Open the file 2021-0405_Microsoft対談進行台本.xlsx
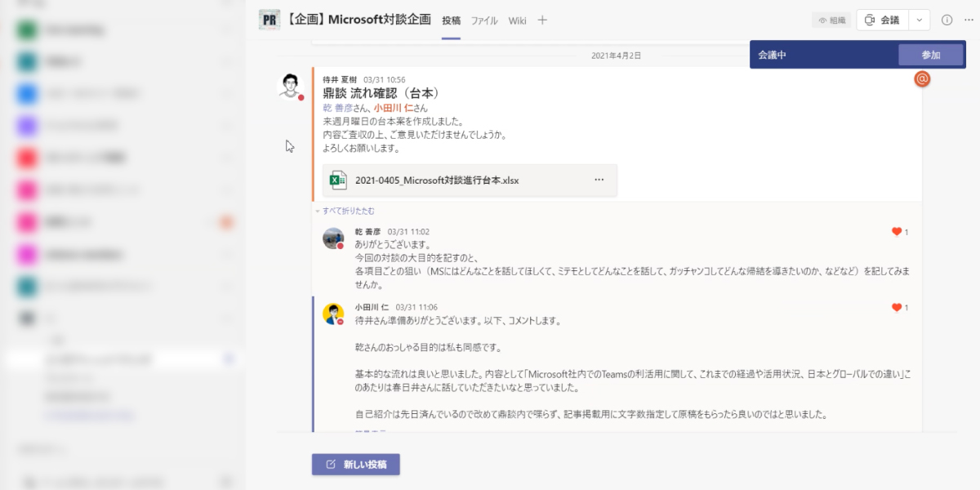Image resolution: width=980 pixels, height=490 pixels. click(437, 180)
